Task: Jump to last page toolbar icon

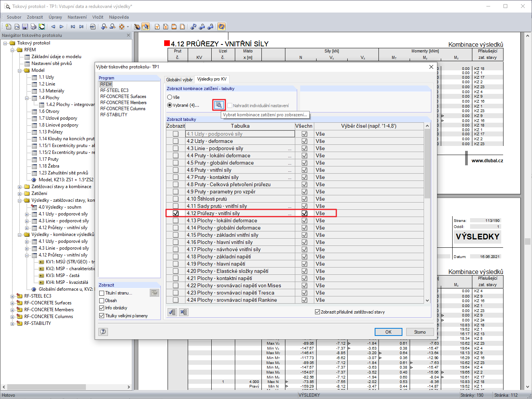Action: tap(81, 27)
